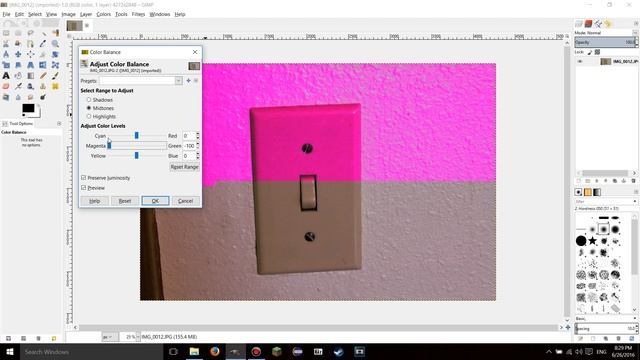
Task: Open the Colors menu
Action: coord(103,14)
